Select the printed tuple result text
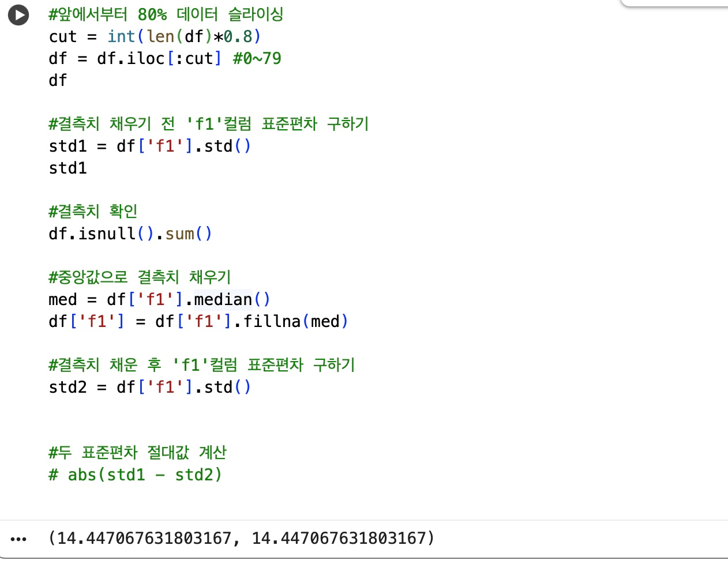 242,538
